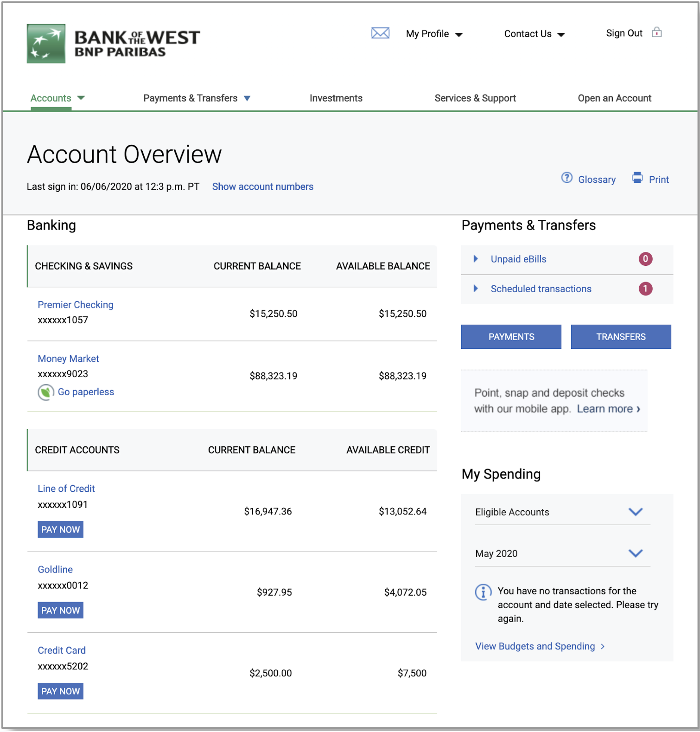700x732 pixels.
Task: Click the available credit $13,052.64
Action: tap(402, 511)
